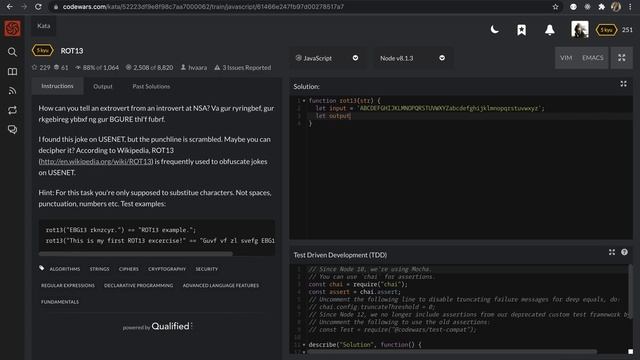640x360 pixels.
Task: Open the Docs book icon in sidebar
Action: pyautogui.click(x=12, y=72)
